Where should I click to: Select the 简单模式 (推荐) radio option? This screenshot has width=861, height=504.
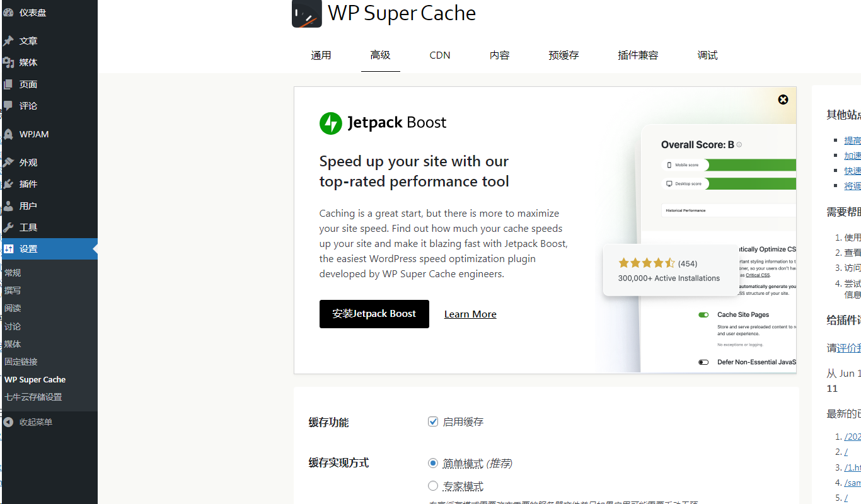(x=433, y=463)
